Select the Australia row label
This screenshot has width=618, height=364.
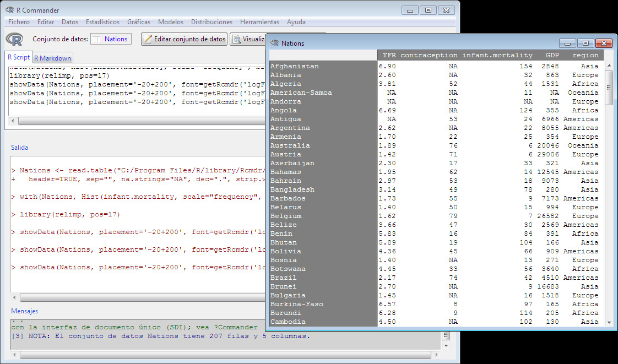[290, 145]
